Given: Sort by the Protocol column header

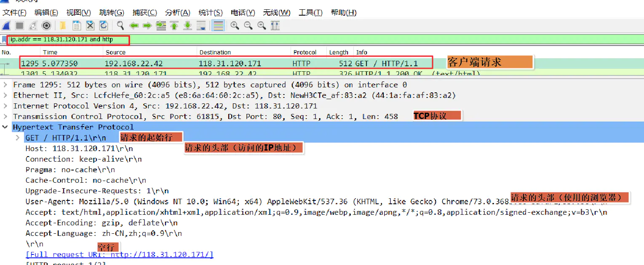Looking at the screenshot, I should tap(309, 52).
